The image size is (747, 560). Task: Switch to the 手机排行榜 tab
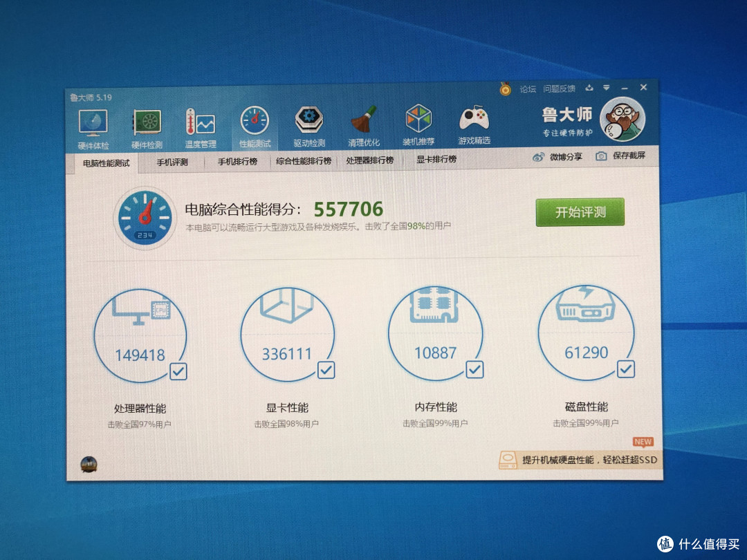tap(237, 161)
